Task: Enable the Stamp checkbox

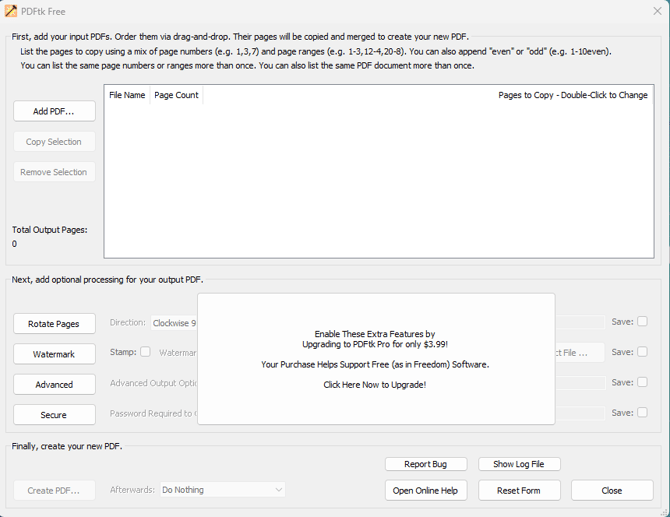Action: point(145,352)
